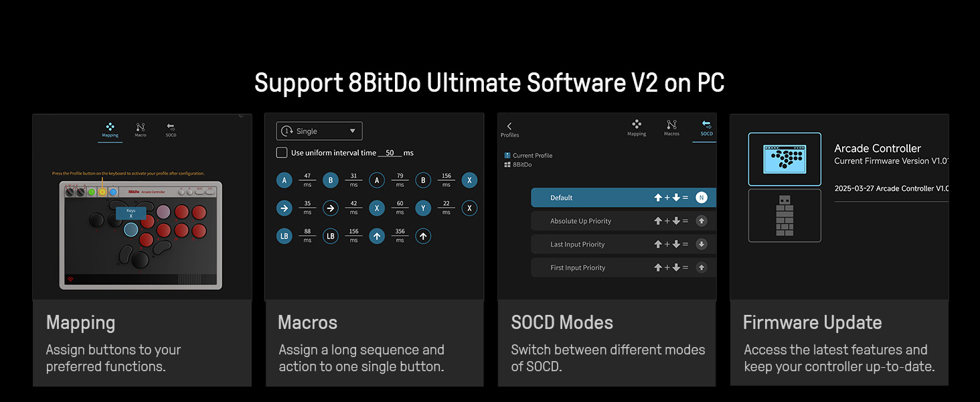Viewport: 980px width, 402px height.
Task: Select the selected Arcade Controller device thumbnail
Action: coord(785,159)
